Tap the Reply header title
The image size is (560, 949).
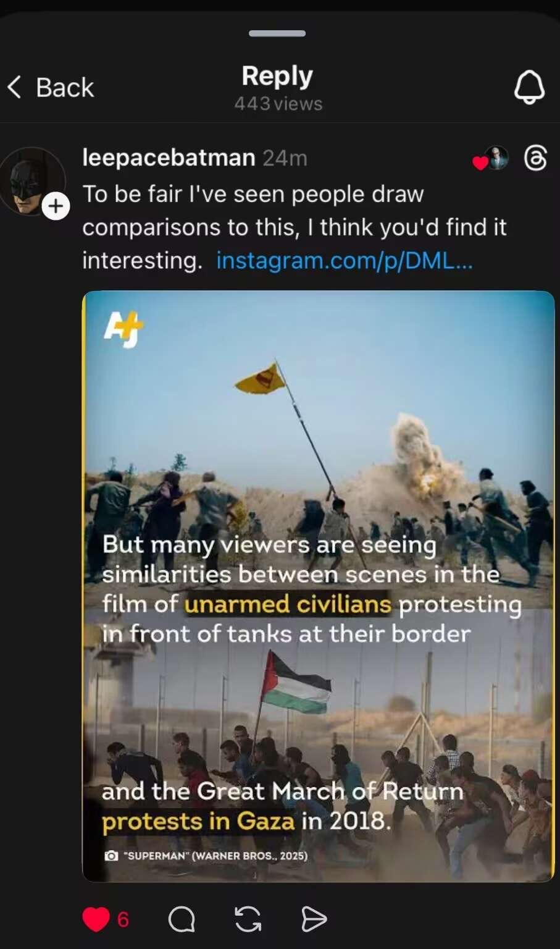277,76
